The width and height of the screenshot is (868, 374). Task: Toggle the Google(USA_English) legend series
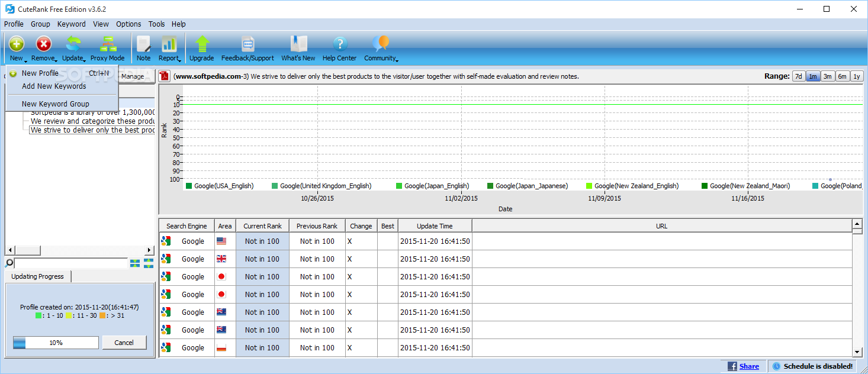220,186
